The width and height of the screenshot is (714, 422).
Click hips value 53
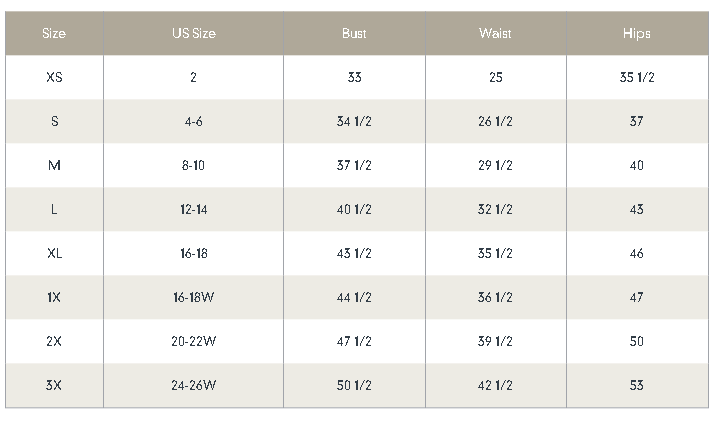[x=636, y=385]
